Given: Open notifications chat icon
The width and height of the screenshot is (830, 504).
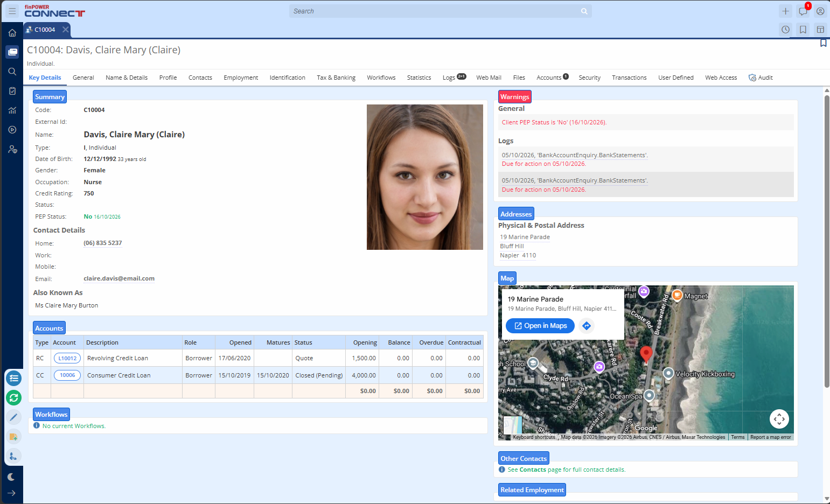Looking at the screenshot, I should point(803,11).
